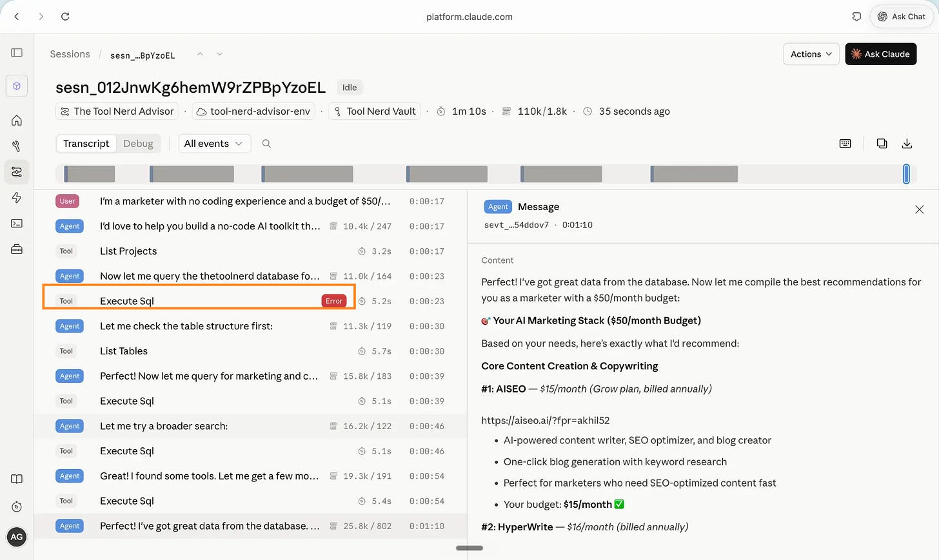Select Agent row "Now let me query the thetoolnerd..."
The image size is (939, 560).
point(250,276)
